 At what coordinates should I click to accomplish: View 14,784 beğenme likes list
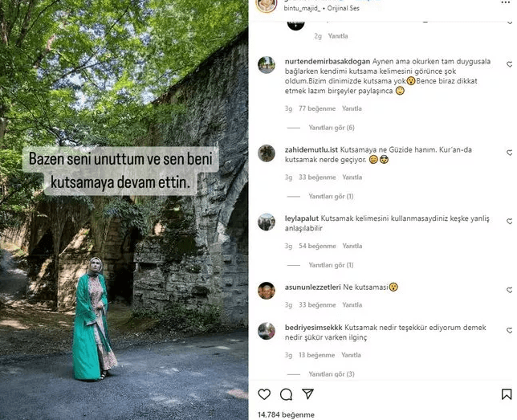(286, 414)
